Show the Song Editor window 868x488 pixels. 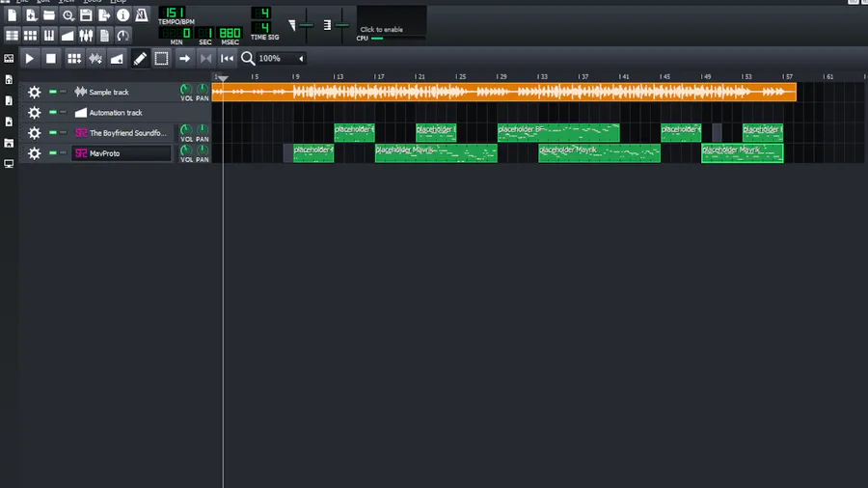click(x=13, y=36)
